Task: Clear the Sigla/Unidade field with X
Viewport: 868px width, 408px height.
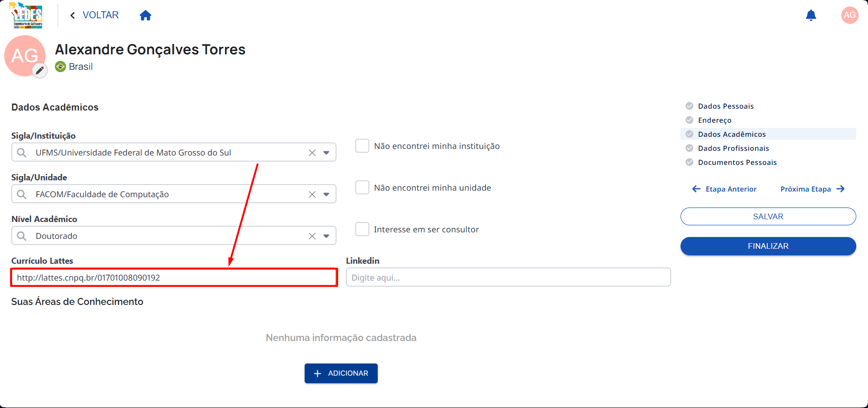Action: pos(312,194)
